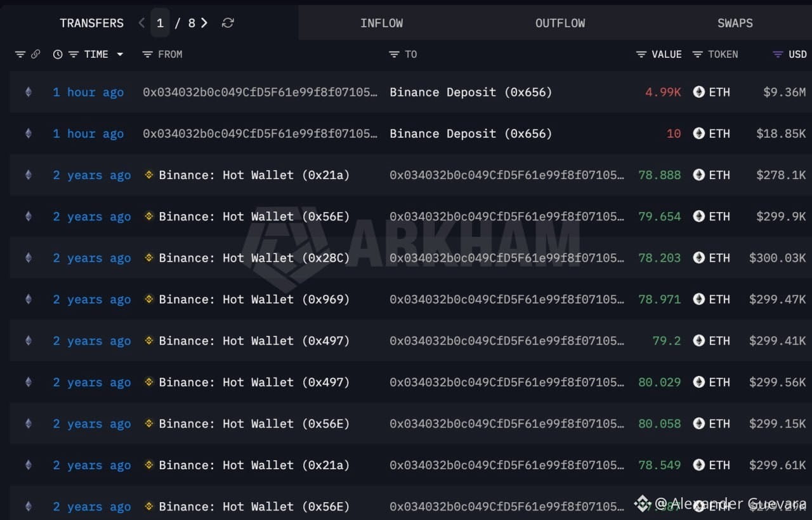Open Binance: Hot Wallet (0x28C)

pyautogui.click(x=254, y=258)
